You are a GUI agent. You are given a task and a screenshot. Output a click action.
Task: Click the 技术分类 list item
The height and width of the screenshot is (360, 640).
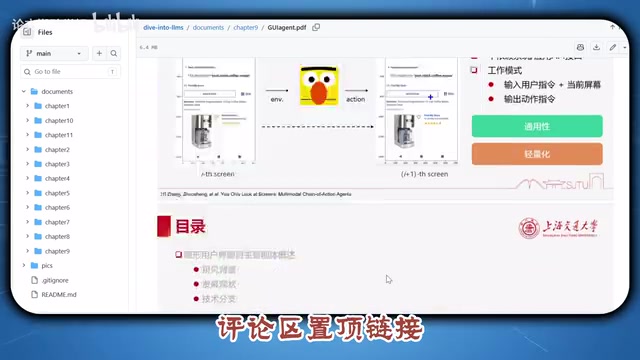[219, 299]
